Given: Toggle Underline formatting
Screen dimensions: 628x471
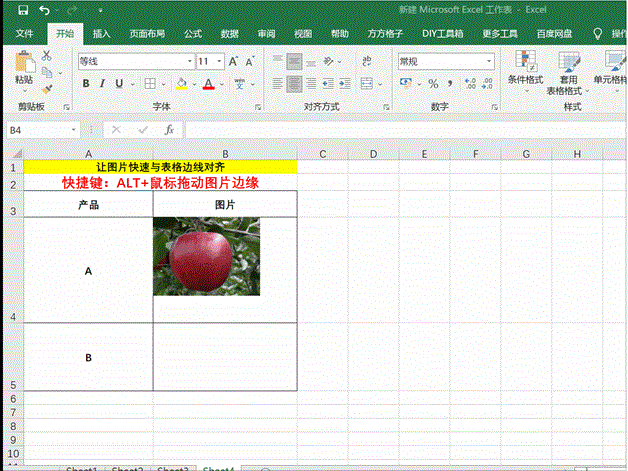Looking at the screenshot, I should 119,84.
